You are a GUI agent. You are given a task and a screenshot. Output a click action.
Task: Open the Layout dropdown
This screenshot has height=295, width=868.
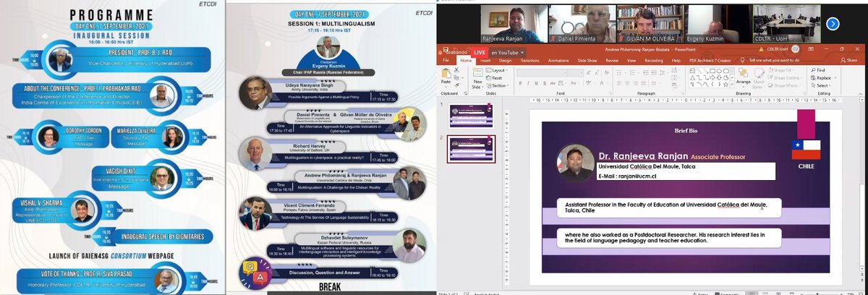[496, 70]
